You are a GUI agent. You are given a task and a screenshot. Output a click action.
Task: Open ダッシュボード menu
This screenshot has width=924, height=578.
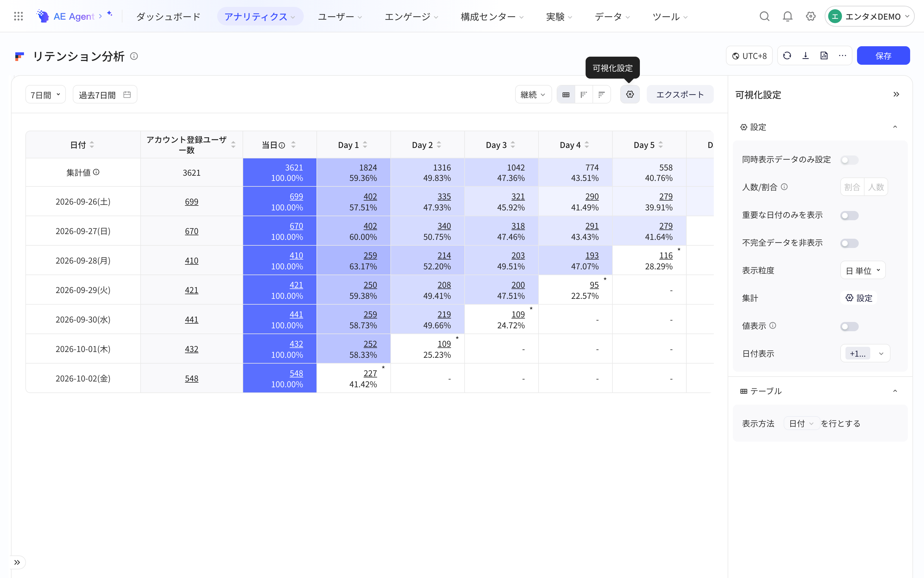(x=168, y=16)
